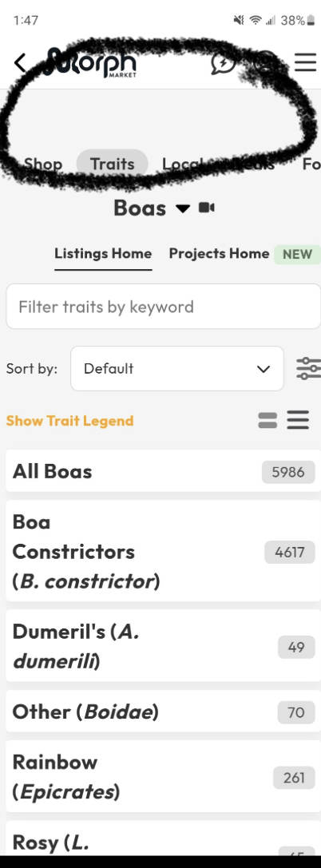Open the All Boas listing
Image resolution: width=321 pixels, height=868 pixels.
tap(163, 471)
